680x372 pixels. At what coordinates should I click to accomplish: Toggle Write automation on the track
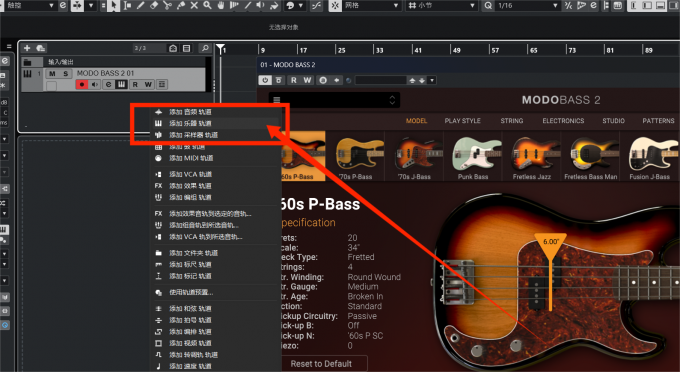pyautogui.click(x=148, y=85)
